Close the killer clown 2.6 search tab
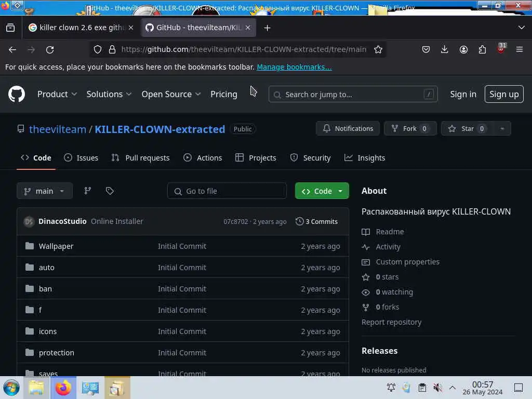The width and height of the screenshot is (532, 399). tap(131, 28)
